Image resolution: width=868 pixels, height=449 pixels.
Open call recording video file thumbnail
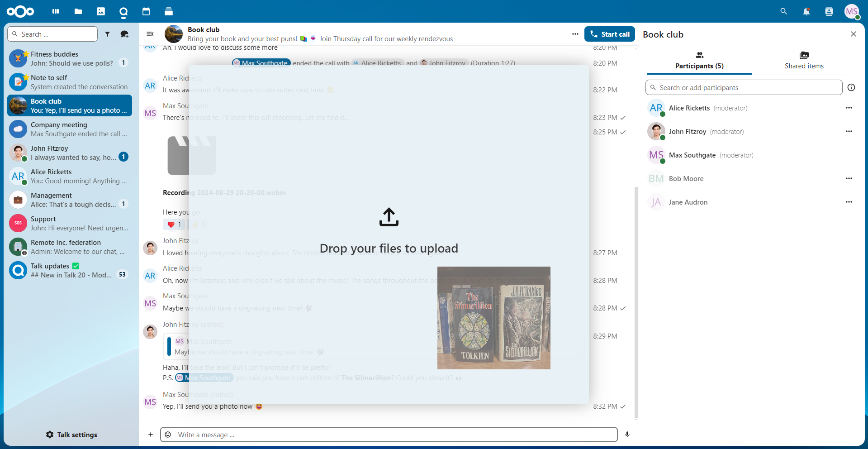(192, 155)
